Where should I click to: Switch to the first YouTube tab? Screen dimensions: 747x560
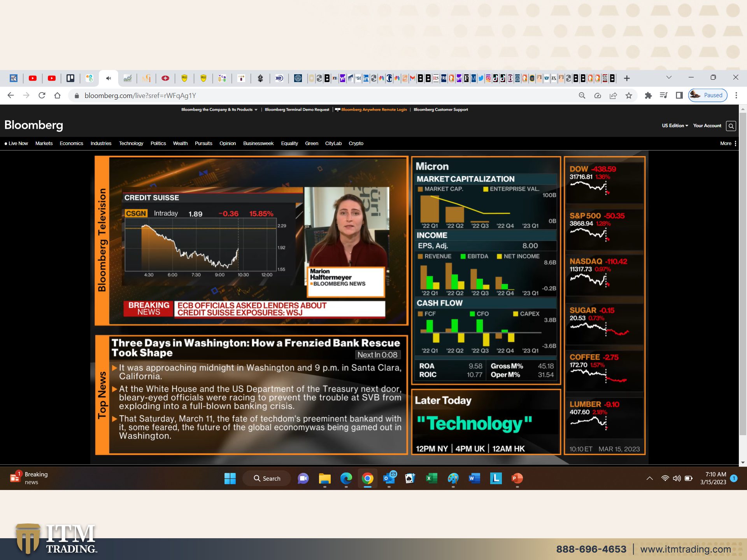click(33, 78)
